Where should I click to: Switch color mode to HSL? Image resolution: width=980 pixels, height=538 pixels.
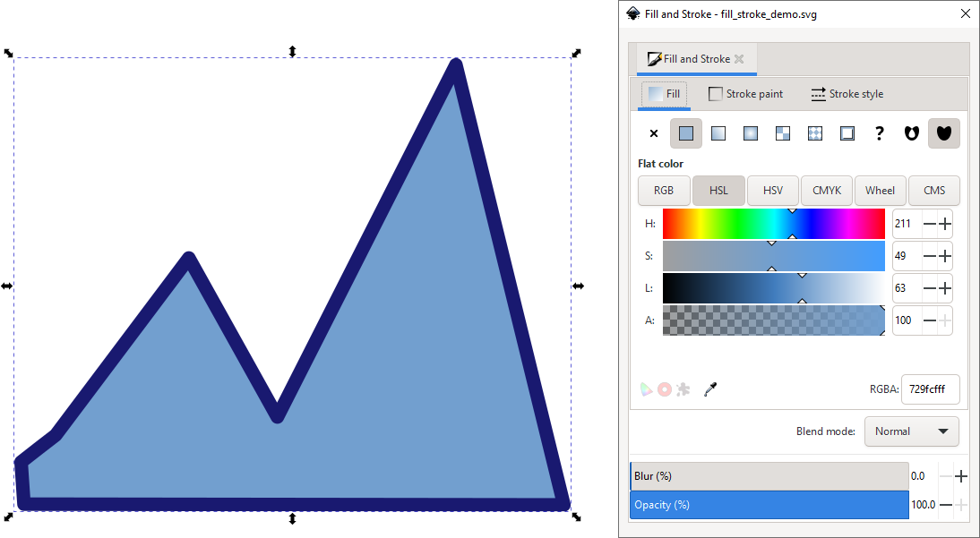point(718,191)
